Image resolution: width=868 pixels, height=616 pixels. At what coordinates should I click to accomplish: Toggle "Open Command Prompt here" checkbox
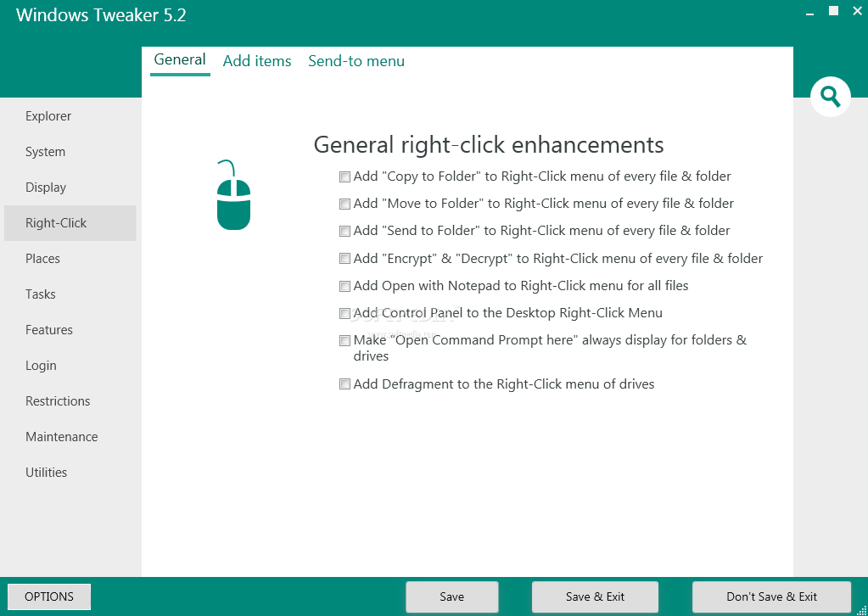344,340
